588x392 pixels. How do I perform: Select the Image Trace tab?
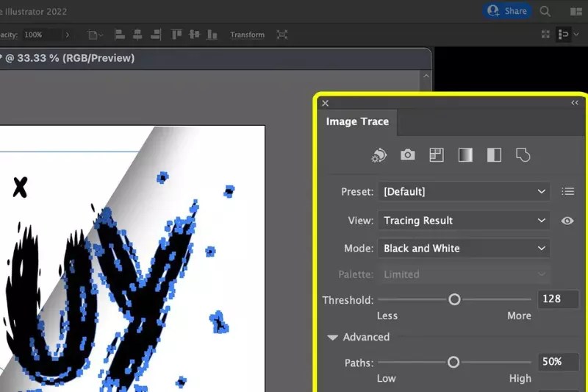click(357, 121)
